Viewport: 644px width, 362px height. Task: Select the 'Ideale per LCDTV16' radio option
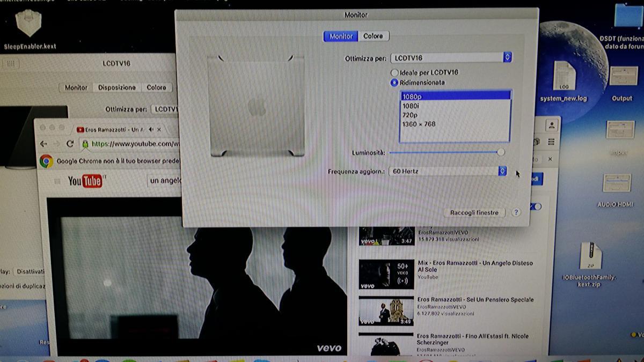pos(394,72)
